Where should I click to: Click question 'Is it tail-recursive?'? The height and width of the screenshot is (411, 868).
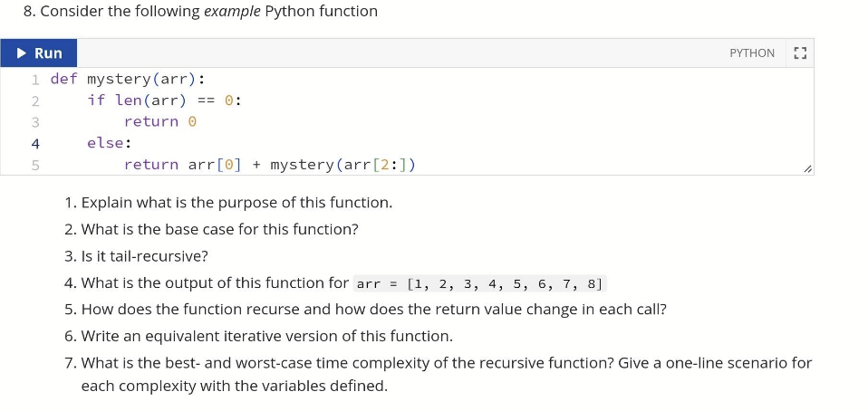(144, 257)
